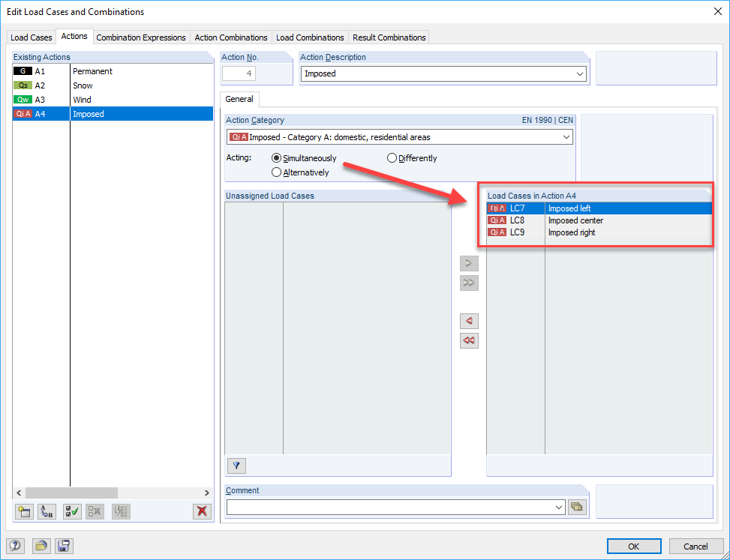This screenshot has height=560, width=730.
Task: Click the G badge of action A1
Action: click(x=23, y=71)
